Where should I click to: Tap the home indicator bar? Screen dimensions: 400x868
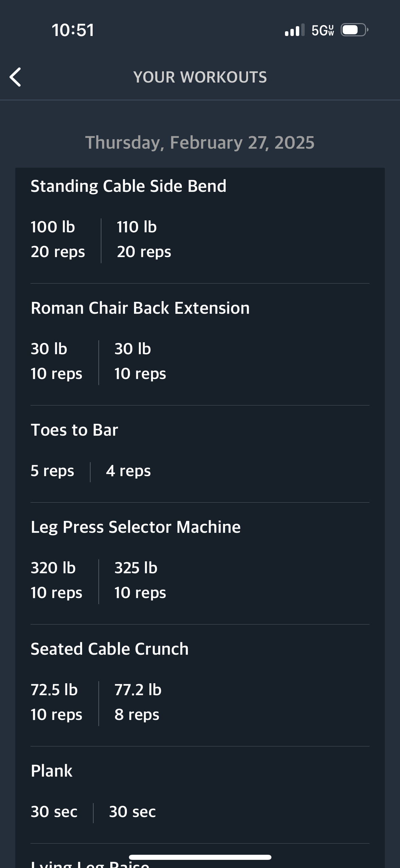pyautogui.click(x=200, y=857)
